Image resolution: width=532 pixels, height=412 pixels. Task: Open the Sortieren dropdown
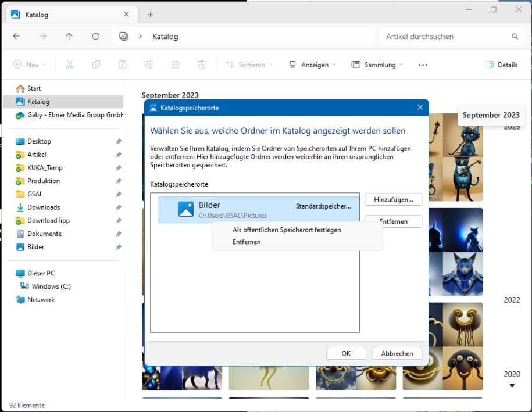tap(249, 65)
